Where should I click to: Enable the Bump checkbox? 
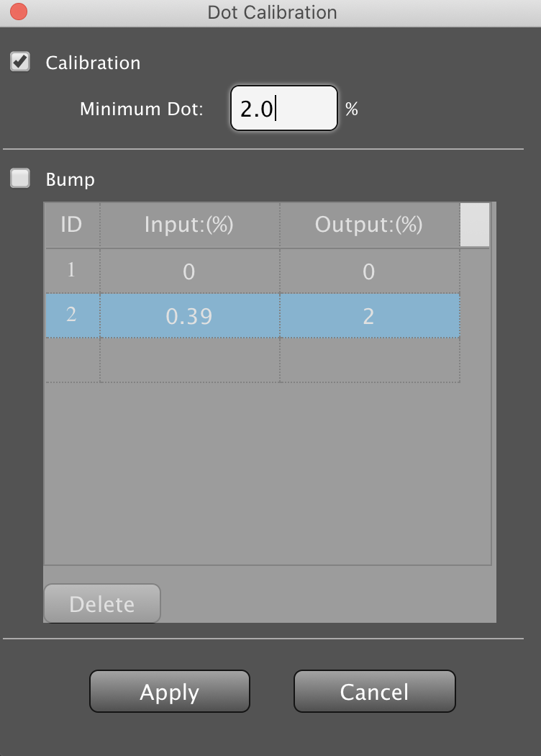pos(20,179)
